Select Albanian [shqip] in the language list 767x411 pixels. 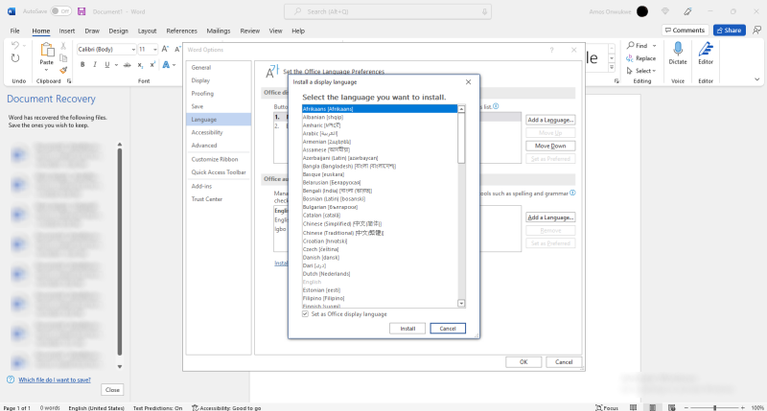click(x=379, y=117)
